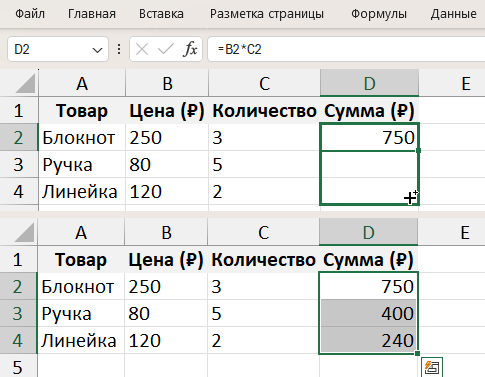Screen dimensions: 485x377
Task: Select price 80 in sheet with blank sums
Action: click(167, 164)
